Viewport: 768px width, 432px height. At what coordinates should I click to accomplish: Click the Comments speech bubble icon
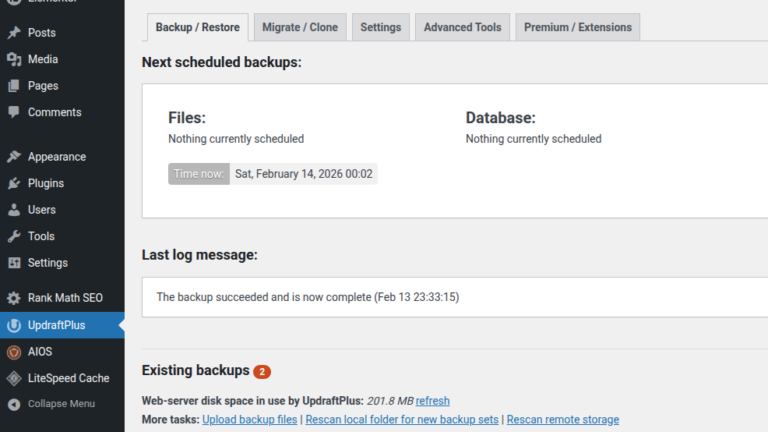point(14,112)
